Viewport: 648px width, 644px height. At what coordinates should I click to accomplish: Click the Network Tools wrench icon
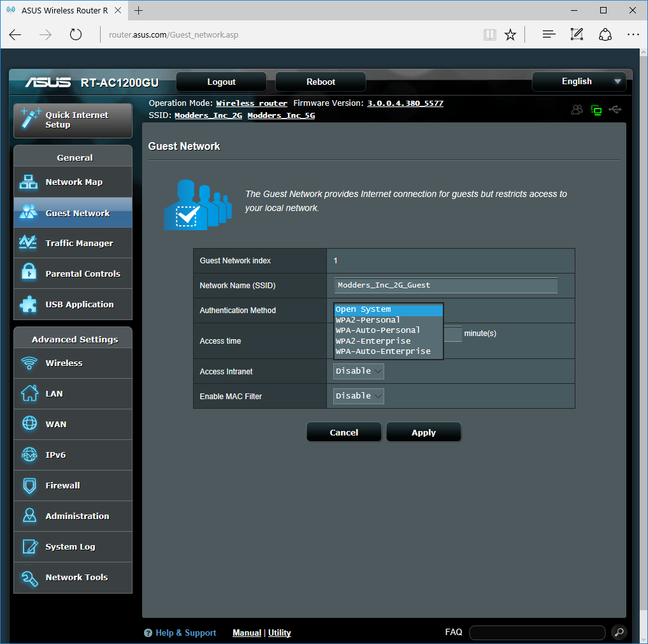[x=29, y=578]
